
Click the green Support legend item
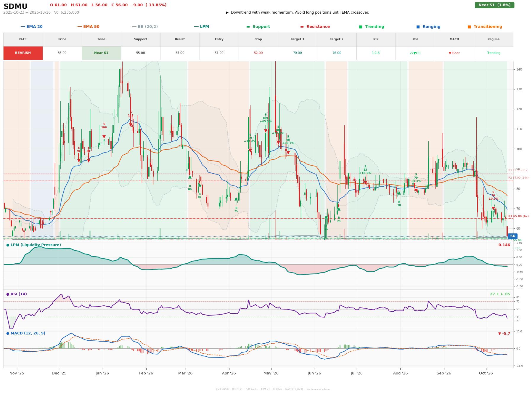point(258,27)
